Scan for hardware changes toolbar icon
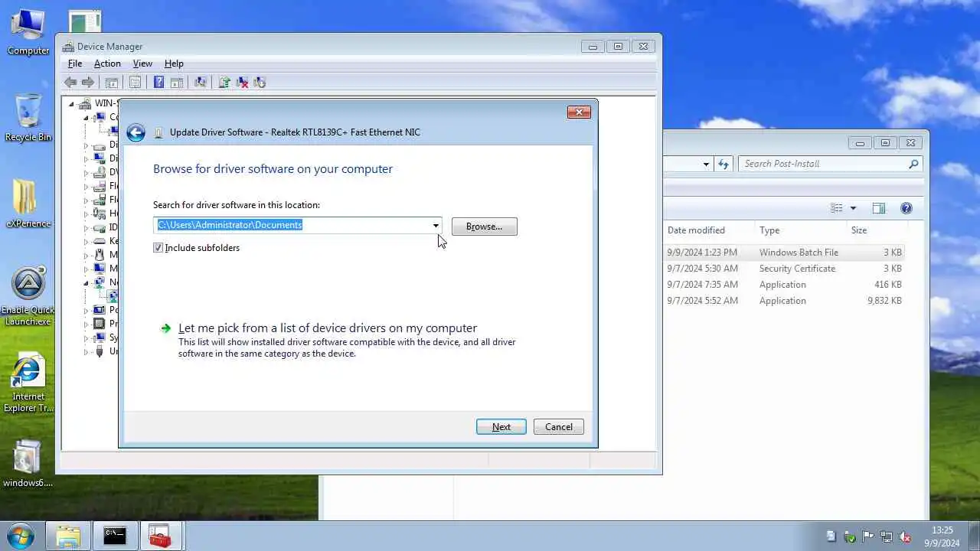The width and height of the screenshot is (980, 551). pyautogui.click(x=201, y=83)
